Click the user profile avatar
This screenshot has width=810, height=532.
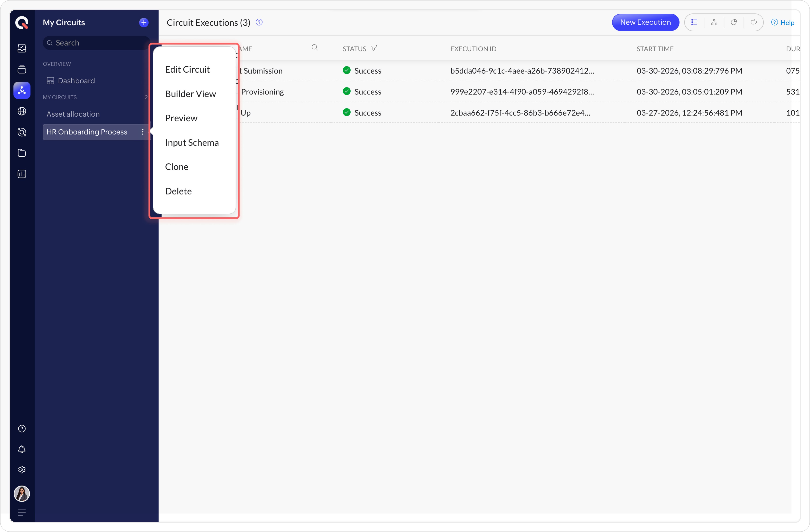tap(22, 493)
